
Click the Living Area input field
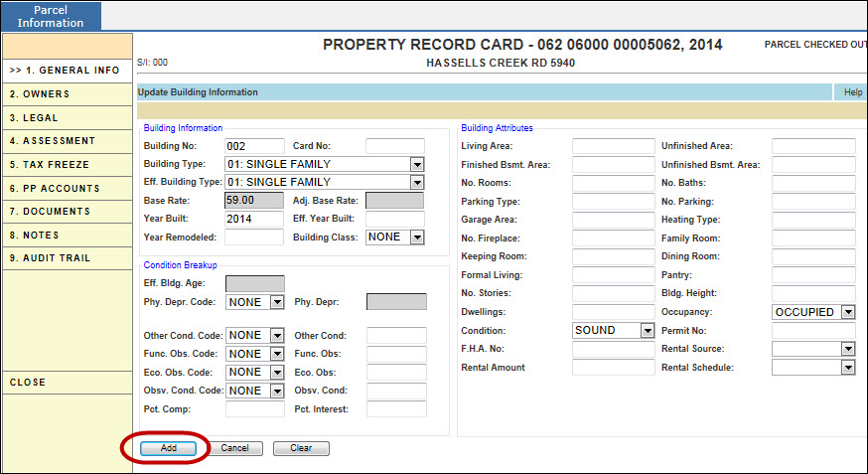pyautogui.click(x=613, y=146)
